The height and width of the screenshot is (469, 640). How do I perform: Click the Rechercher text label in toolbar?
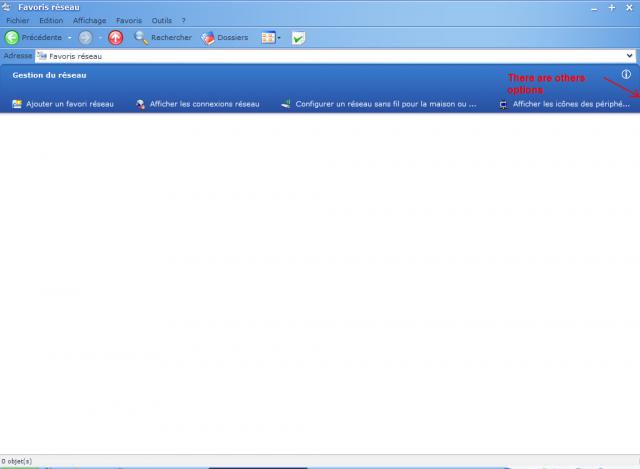(x=171, y=38)
